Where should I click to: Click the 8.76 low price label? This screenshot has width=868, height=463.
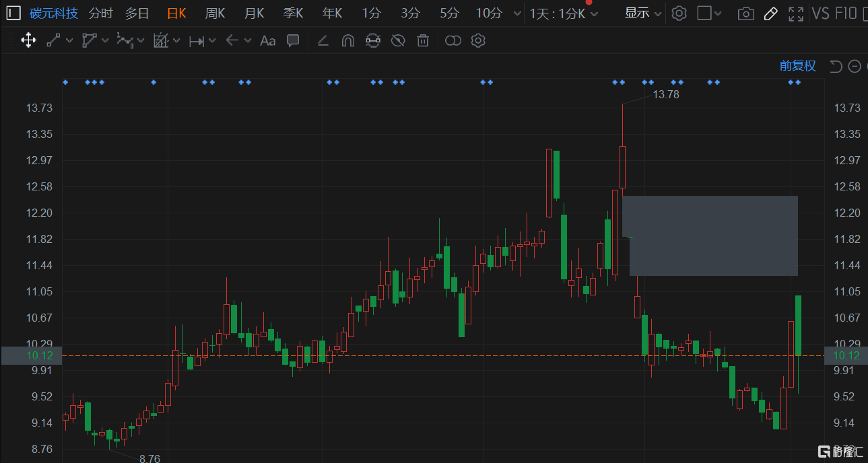pyautogui.click(x=149, y=458)
